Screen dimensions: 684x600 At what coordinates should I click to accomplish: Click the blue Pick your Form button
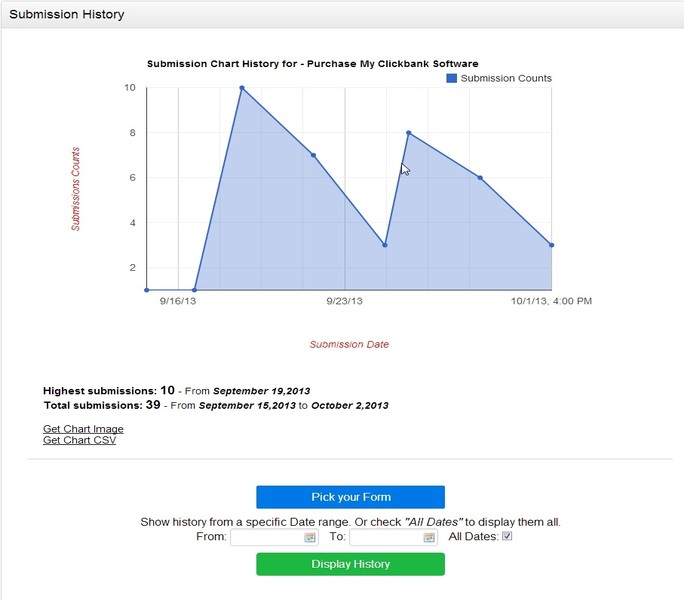[x=350, y=497]
